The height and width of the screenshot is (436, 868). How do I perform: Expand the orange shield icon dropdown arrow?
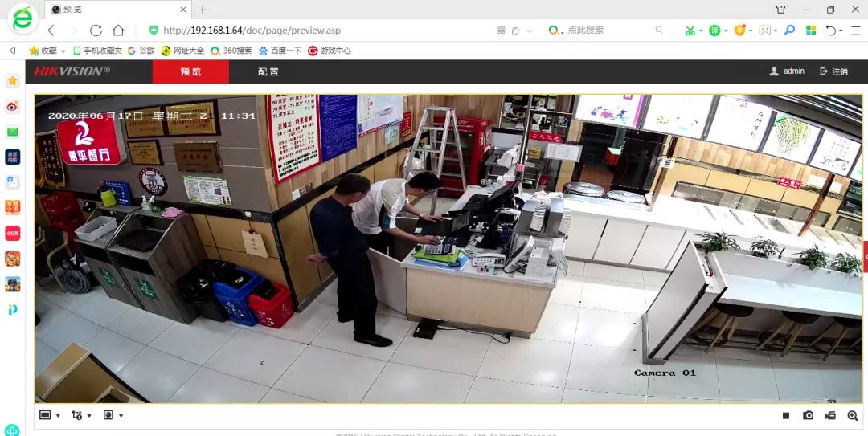[751, 31]
